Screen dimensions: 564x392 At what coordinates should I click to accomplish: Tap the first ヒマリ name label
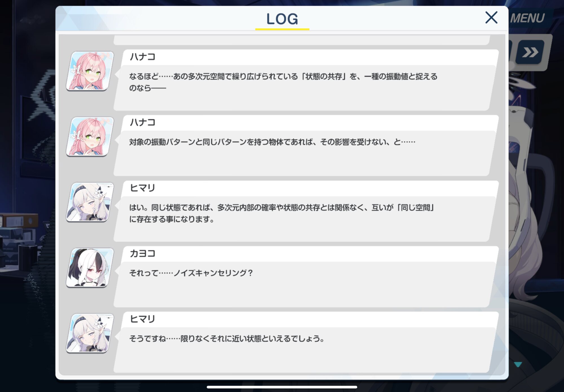click(x=142, y=188)
